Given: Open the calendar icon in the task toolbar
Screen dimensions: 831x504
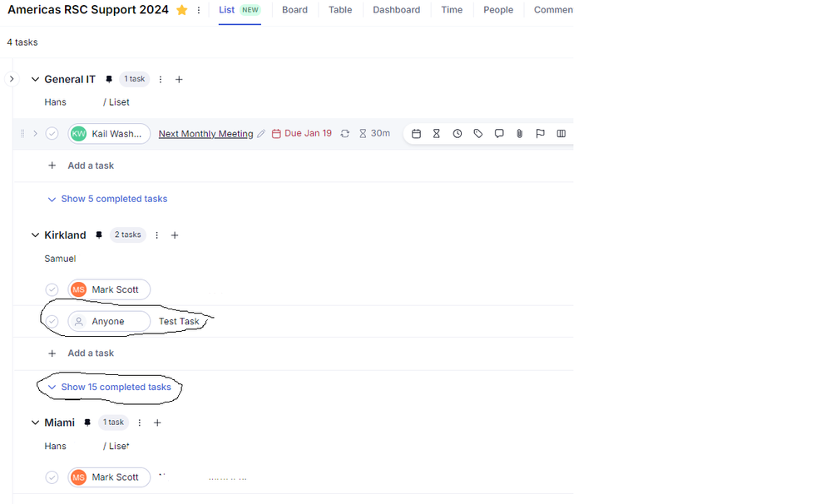Looking at the screenshot, I should 417,134.
